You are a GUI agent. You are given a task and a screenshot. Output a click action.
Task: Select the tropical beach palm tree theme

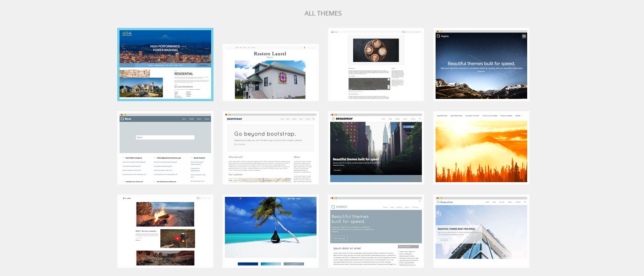271,231
